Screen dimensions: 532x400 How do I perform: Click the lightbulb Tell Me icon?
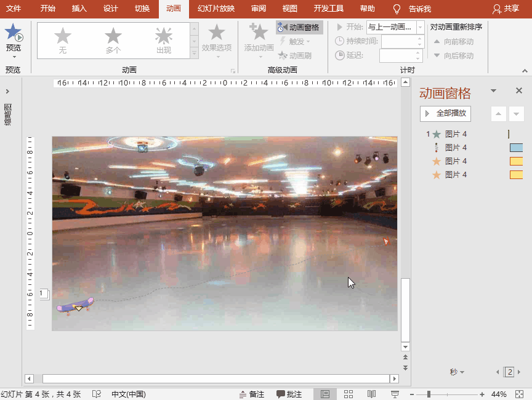point(397,9)
